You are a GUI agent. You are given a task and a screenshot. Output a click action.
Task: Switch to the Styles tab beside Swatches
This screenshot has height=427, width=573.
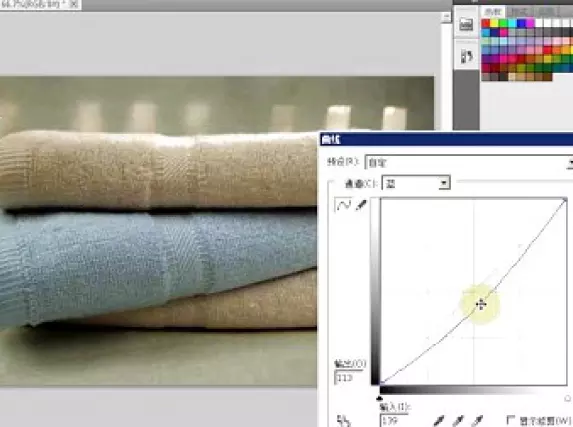click(x=519, y=12)
